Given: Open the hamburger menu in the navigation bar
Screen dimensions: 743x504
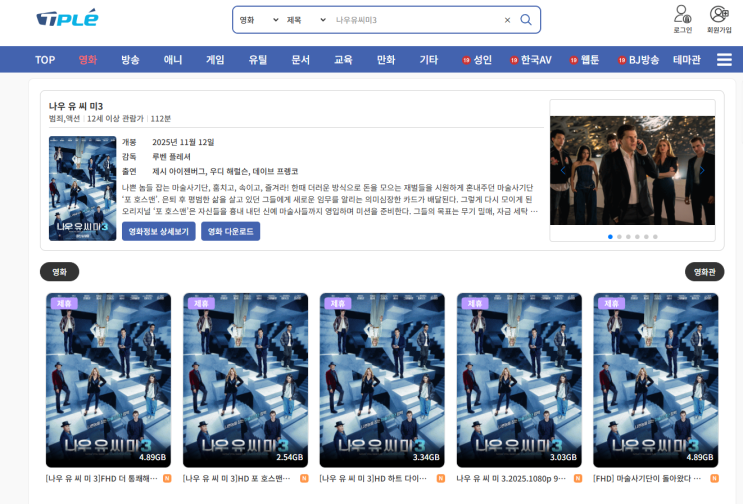Looking at the screenshot, I should [724, 60].
